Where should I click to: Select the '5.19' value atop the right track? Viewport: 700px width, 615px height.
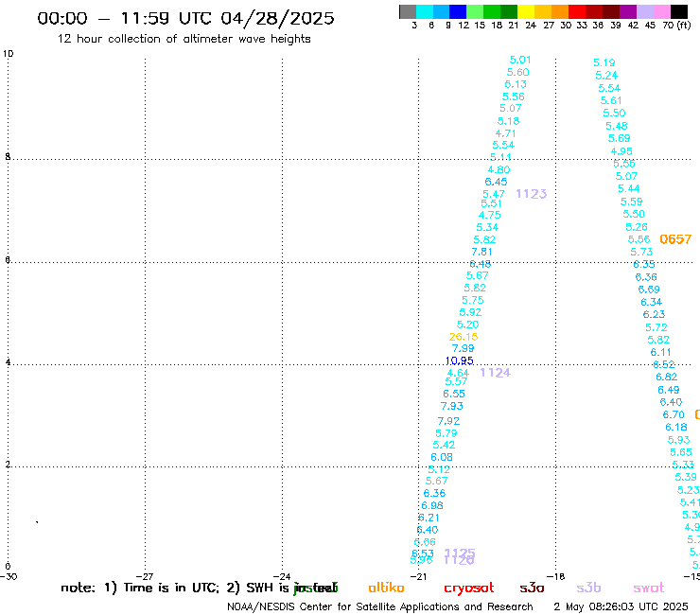click(x=604, y=62)
